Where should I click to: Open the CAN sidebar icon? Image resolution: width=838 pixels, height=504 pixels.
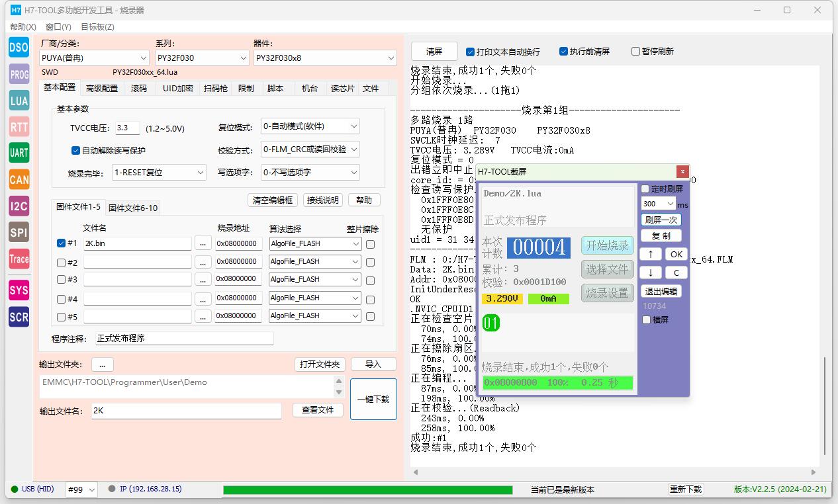[x=19, y=179]
